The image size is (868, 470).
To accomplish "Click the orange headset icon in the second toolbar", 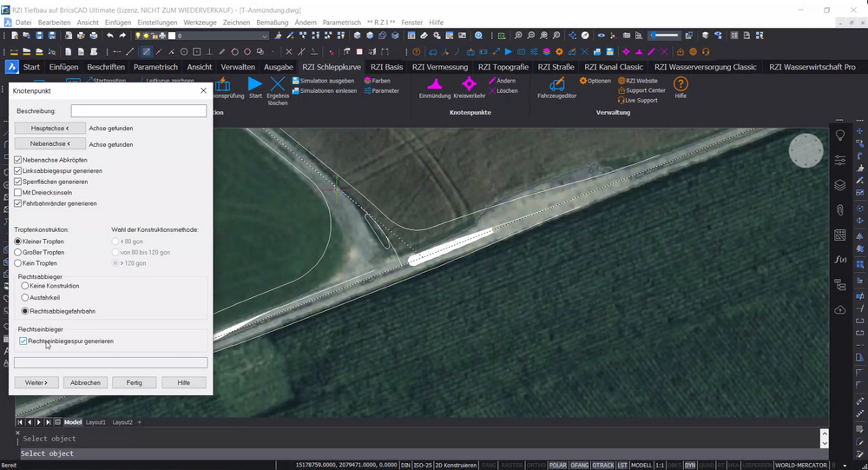I will coord(705,51).
